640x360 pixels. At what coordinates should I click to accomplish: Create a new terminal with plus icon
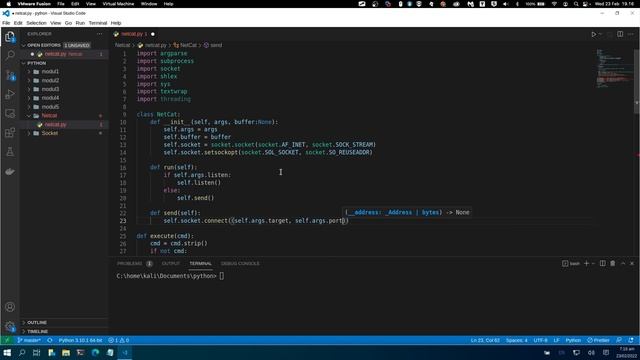(586, 264)
